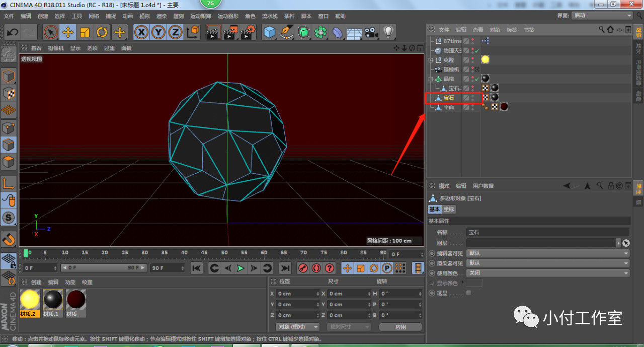
Task: Click the record active objects keyframe button
Action: pyautogui.click(x=303, y=268)
